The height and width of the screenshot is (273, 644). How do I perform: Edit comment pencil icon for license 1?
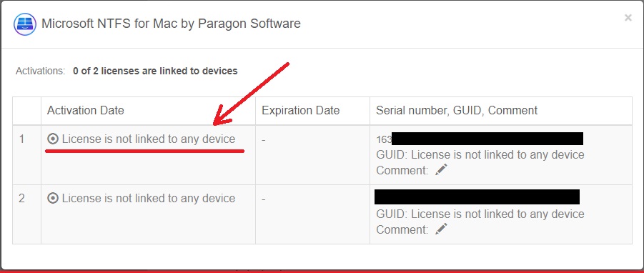point(441,169)
